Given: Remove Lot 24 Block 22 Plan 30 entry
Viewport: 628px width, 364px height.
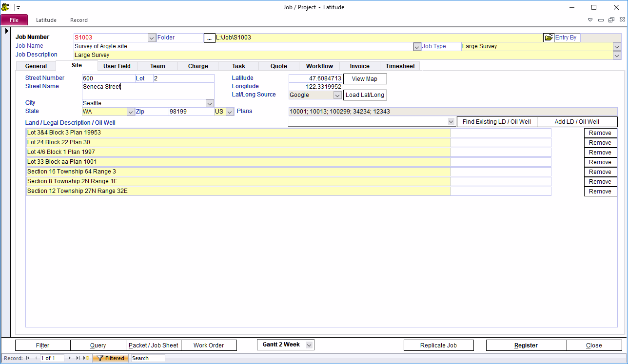Looking at the screenshot, I should 600,143.
